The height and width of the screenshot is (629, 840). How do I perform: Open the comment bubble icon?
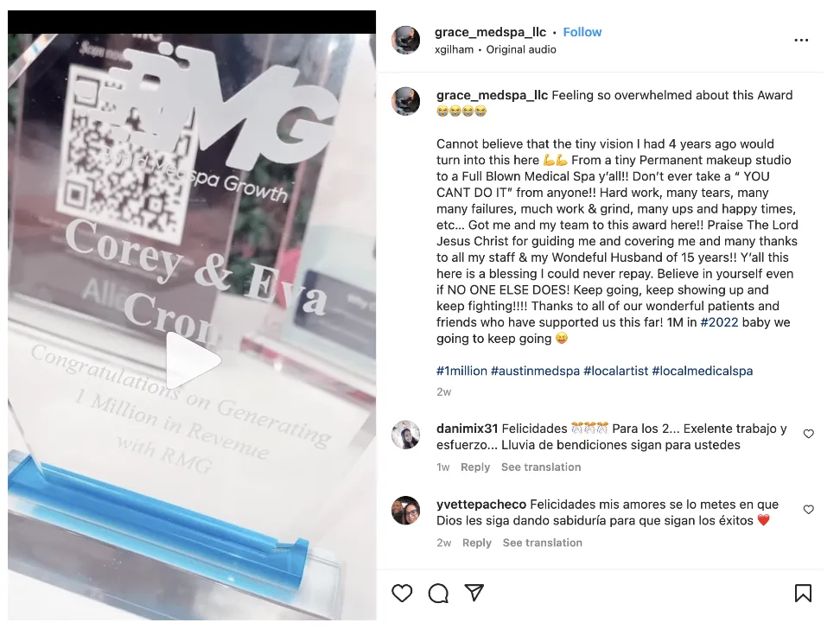coord(438,593)
